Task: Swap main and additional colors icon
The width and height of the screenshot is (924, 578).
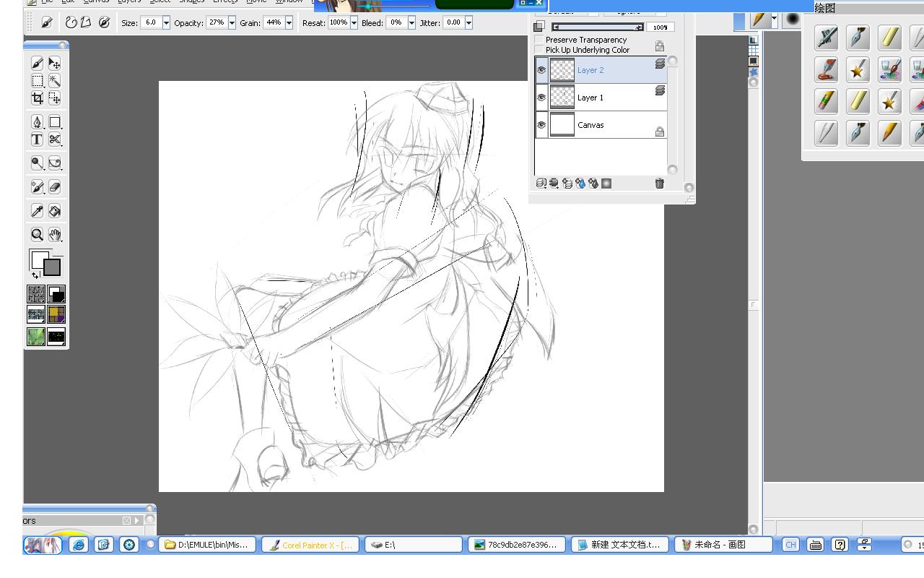Action: click(x=35, y=275)
